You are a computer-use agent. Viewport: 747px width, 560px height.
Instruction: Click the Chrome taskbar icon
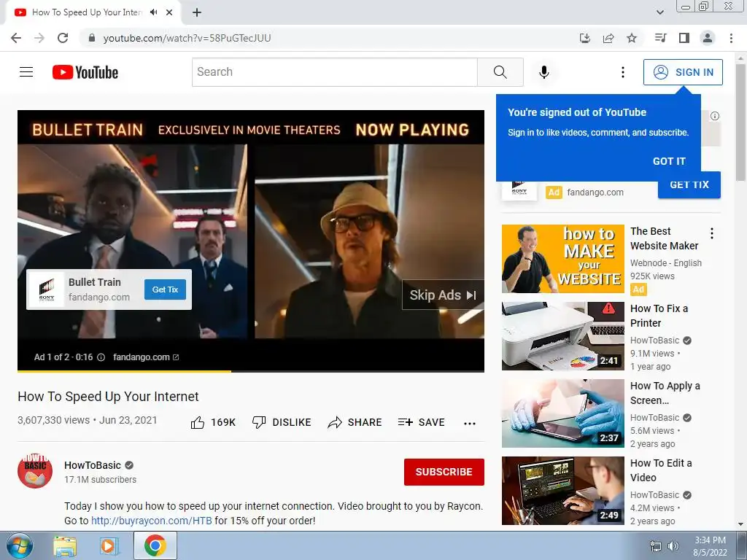pos(155,545)
